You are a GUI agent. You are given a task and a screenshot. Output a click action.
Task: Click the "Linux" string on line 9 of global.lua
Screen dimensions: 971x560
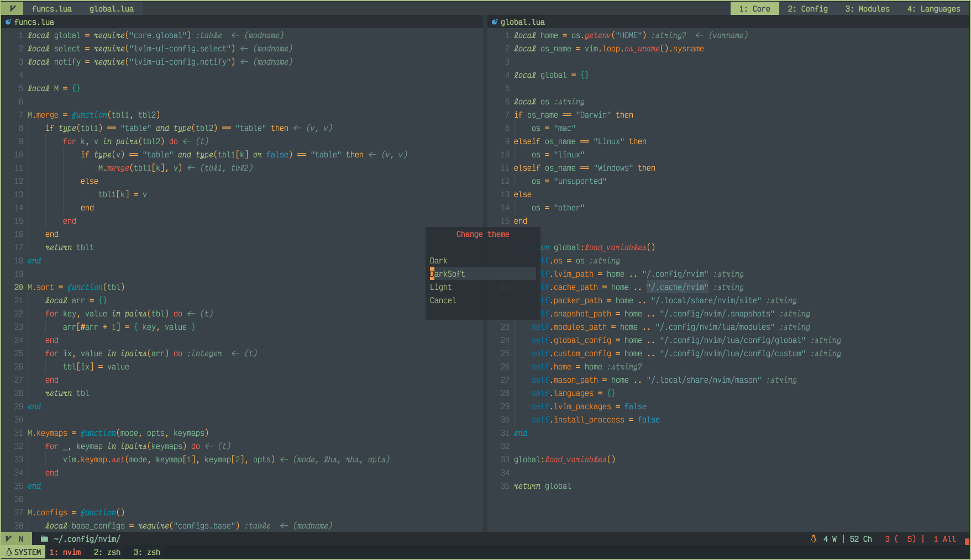click(x=609, y=141)
